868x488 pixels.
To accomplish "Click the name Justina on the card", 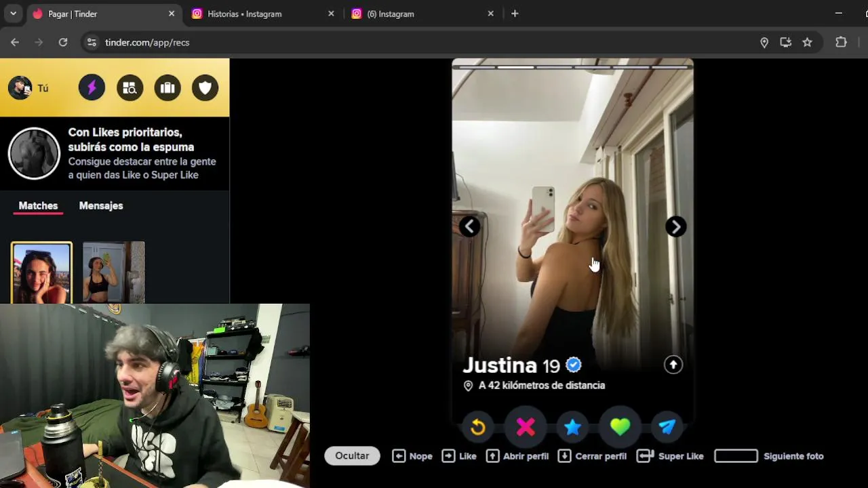I will pyautogui.click(x=500, y=365).
